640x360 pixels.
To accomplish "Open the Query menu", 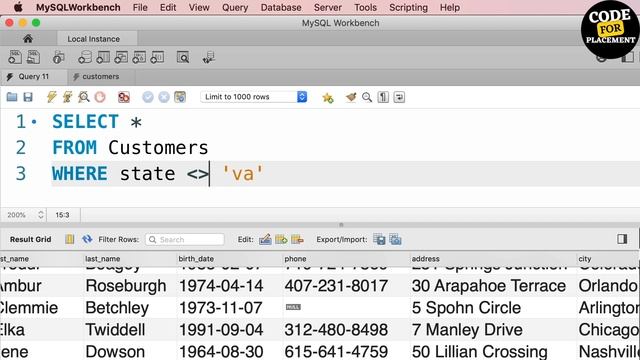I will tap(235, 7).
